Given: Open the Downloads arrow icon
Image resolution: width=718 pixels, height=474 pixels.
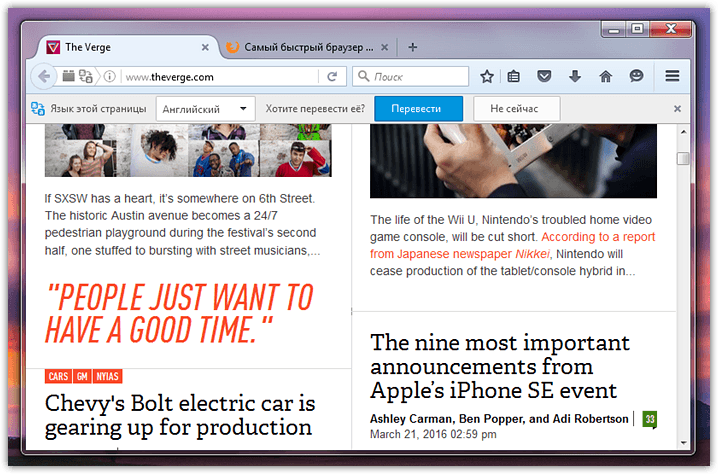Looking at the screenshot, I should pos(575,76).
